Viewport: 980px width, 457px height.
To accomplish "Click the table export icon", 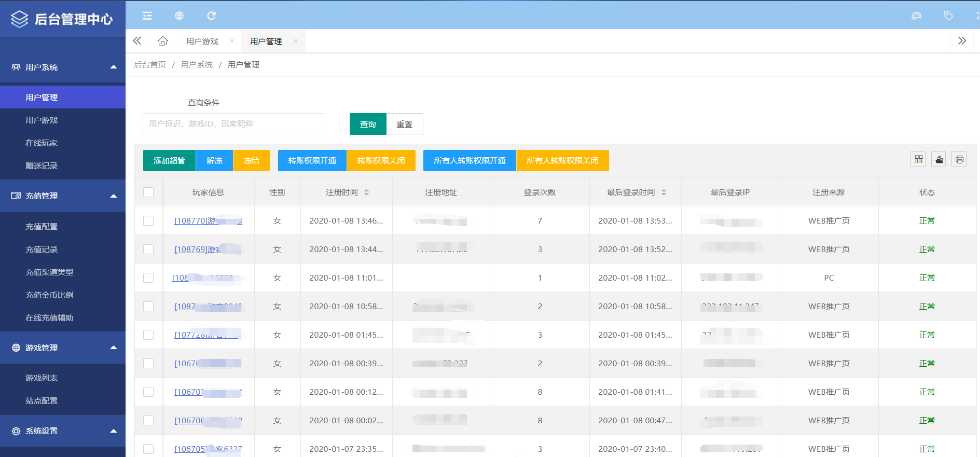I will pyautogui.click(x=939, y=159).
